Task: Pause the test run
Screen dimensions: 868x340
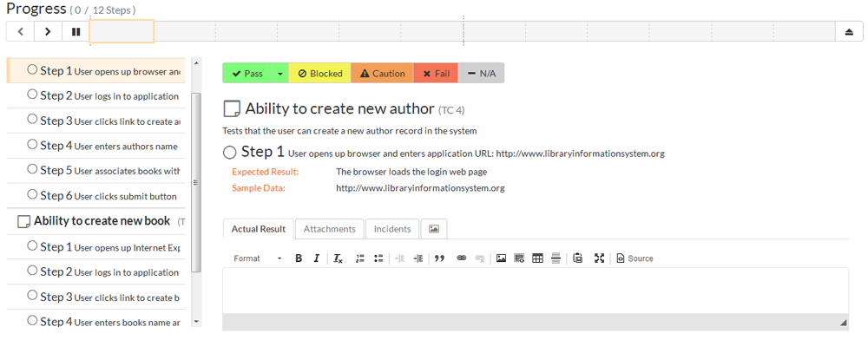Action: 76,31
